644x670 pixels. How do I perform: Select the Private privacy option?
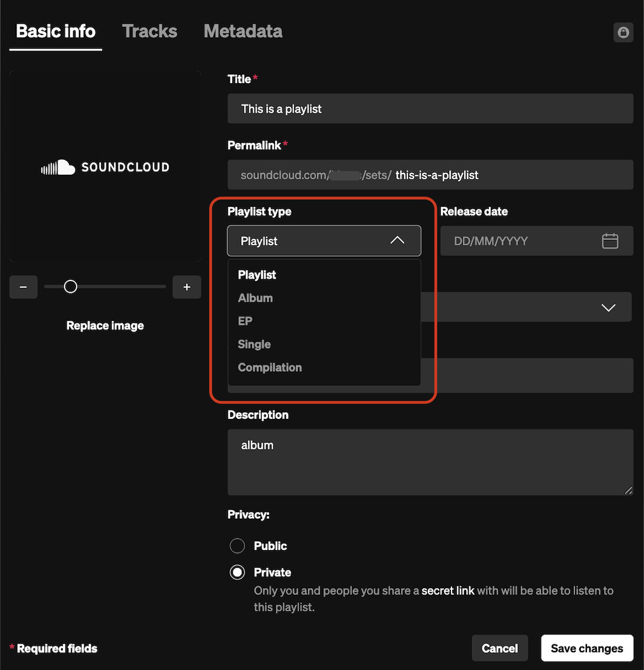pyautogui.click(x=238, y=573)
